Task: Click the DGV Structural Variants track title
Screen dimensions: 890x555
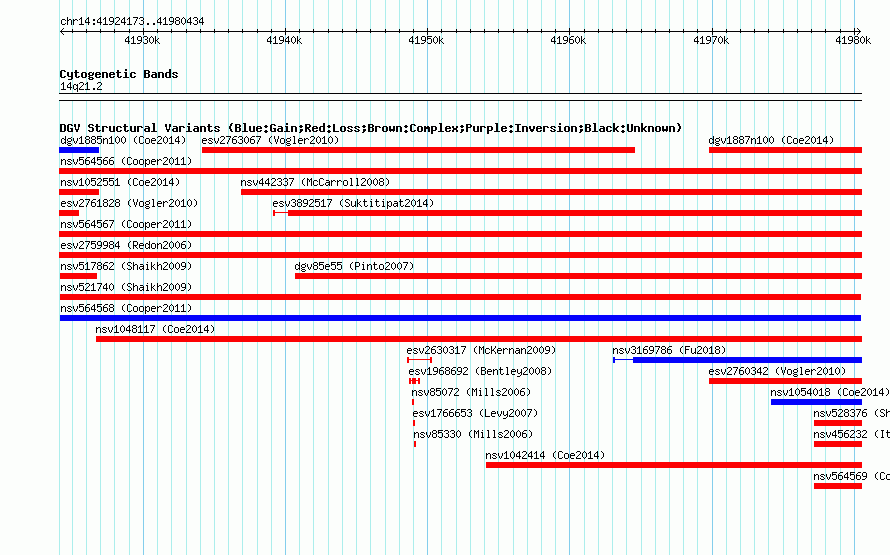Action: tap(371, 128)
